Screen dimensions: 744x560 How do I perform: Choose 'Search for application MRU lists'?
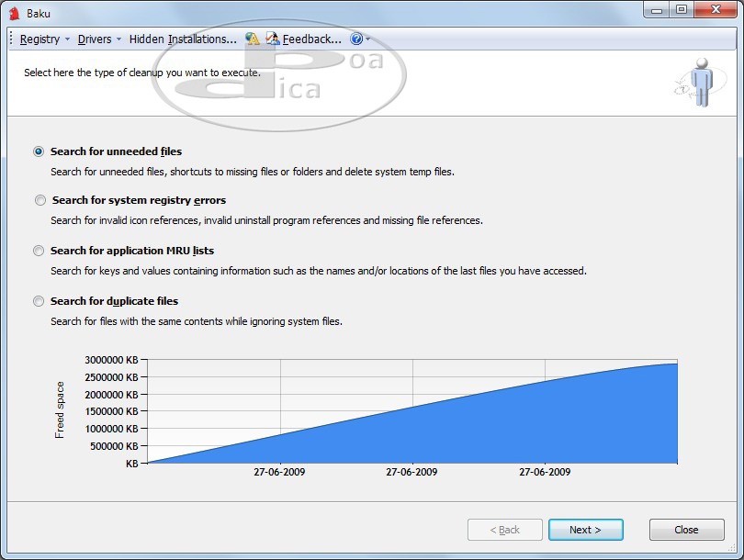39,251
